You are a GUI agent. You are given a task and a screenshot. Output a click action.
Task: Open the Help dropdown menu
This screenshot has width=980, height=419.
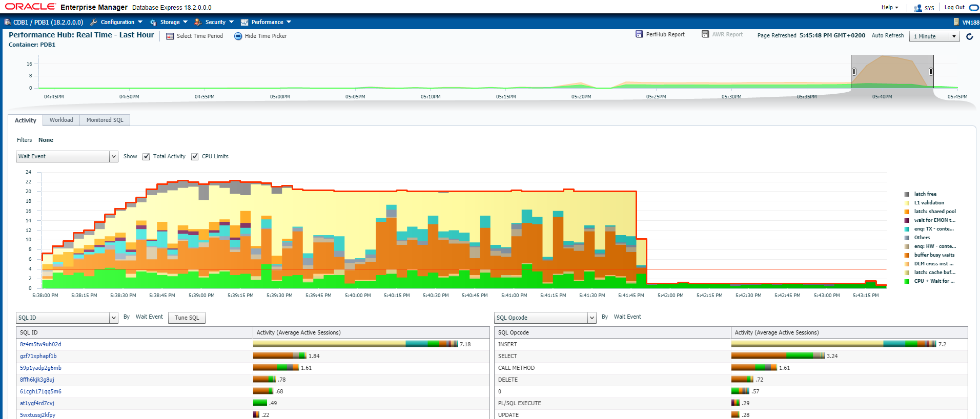889,7
